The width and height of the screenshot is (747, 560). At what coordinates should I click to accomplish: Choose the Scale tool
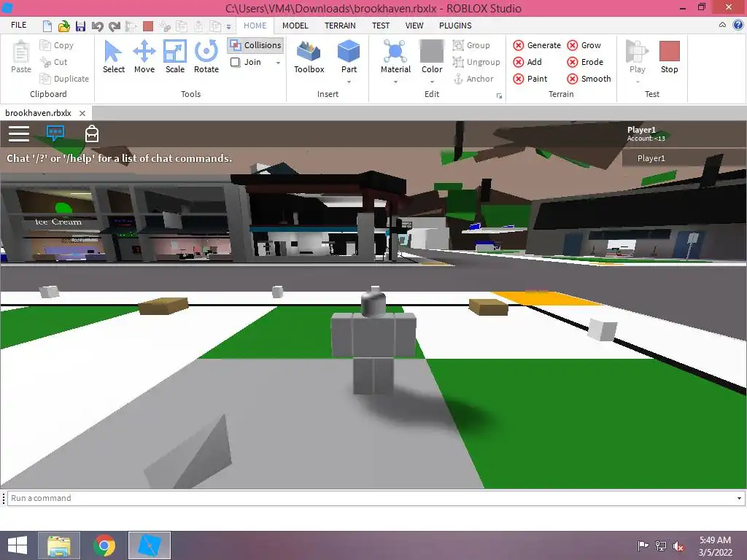175,57
